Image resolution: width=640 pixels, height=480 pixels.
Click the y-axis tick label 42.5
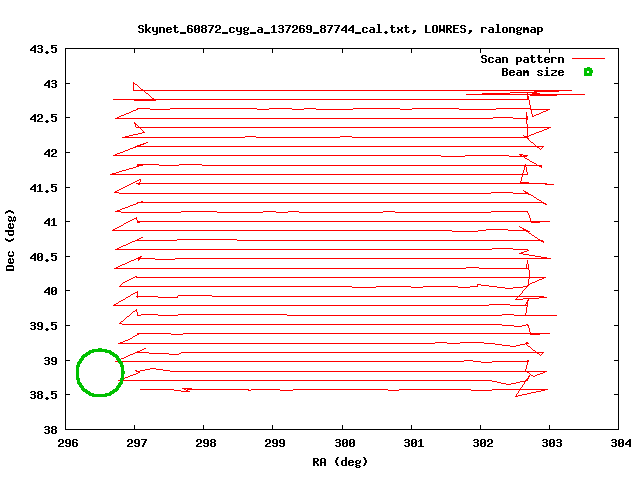[43, 118]
